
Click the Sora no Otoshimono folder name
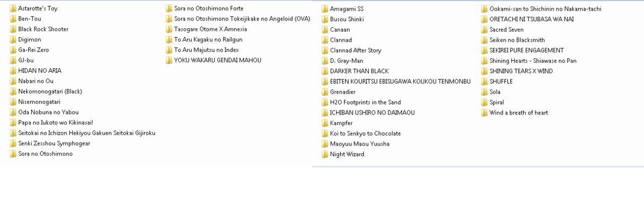(x=45, y=154)
